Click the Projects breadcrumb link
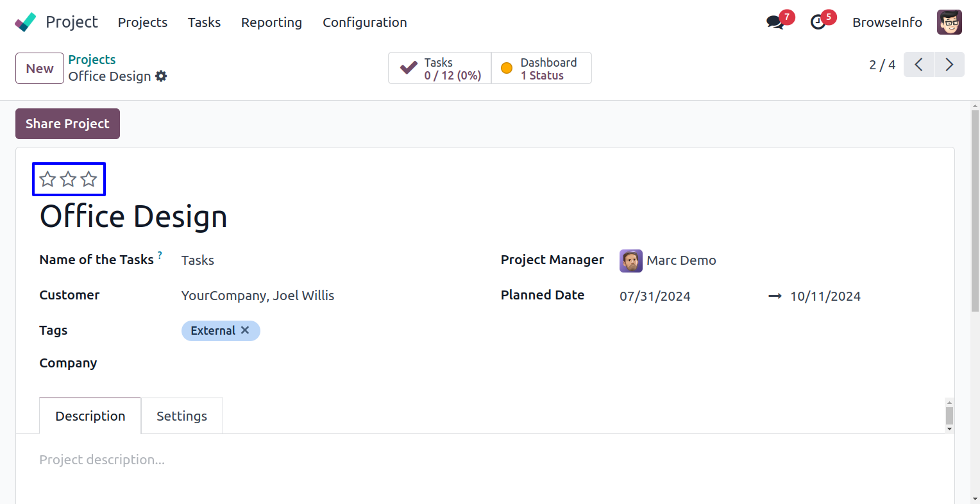 click(92, 60)
